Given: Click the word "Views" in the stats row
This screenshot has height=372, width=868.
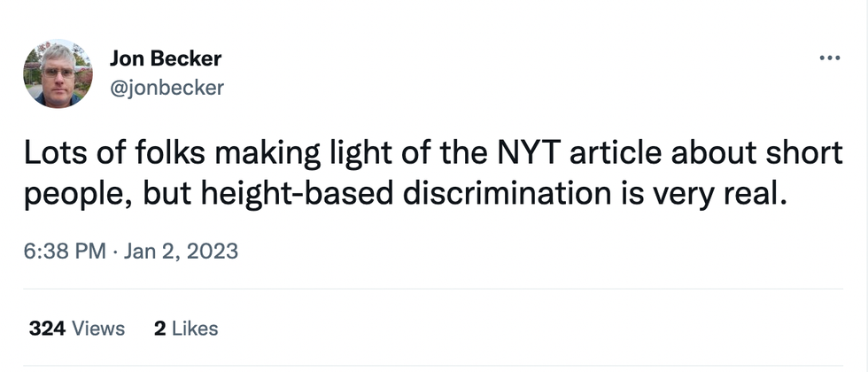Looking at the screenshot, I should [x=97, y=329].
